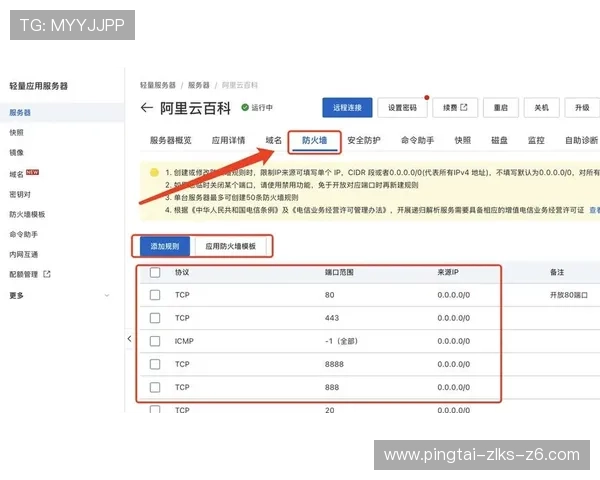Click the -1 (全部) port cell
Screen dimensions: 600x480
coord(341,341)
